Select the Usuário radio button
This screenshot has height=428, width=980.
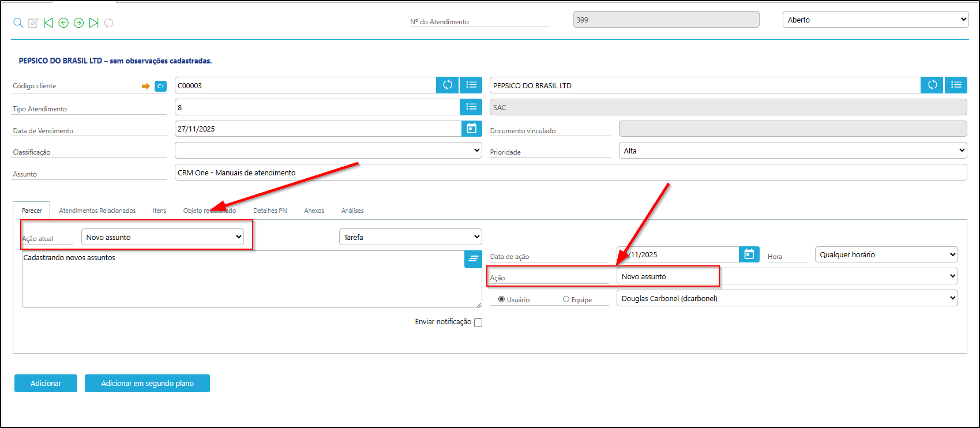tap(501, 299)
